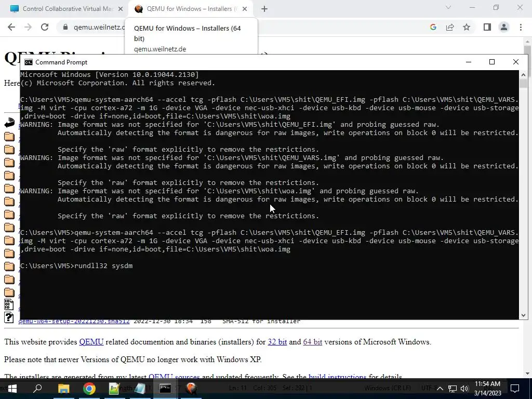The width and height of the screenshot is (532, 399).
Task: Open the notepad app on the taskbar
Action: point(140,388)
